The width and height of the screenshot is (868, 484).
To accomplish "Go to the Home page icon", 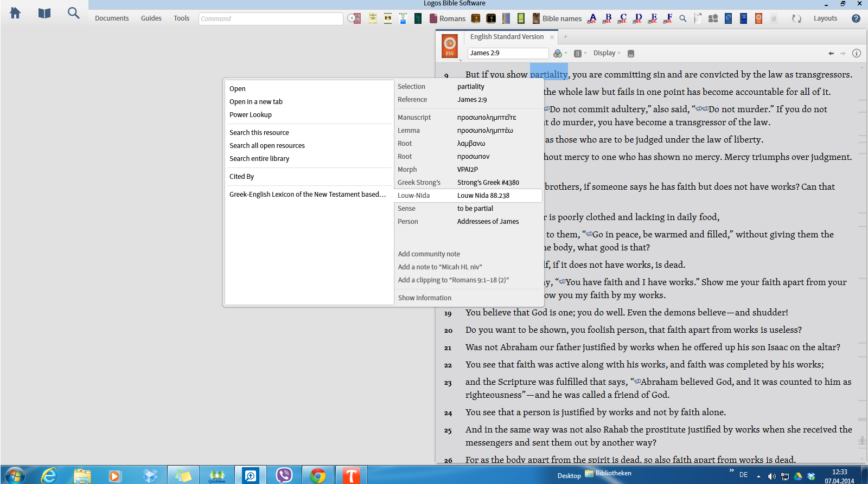I will (x=15, y=13).
